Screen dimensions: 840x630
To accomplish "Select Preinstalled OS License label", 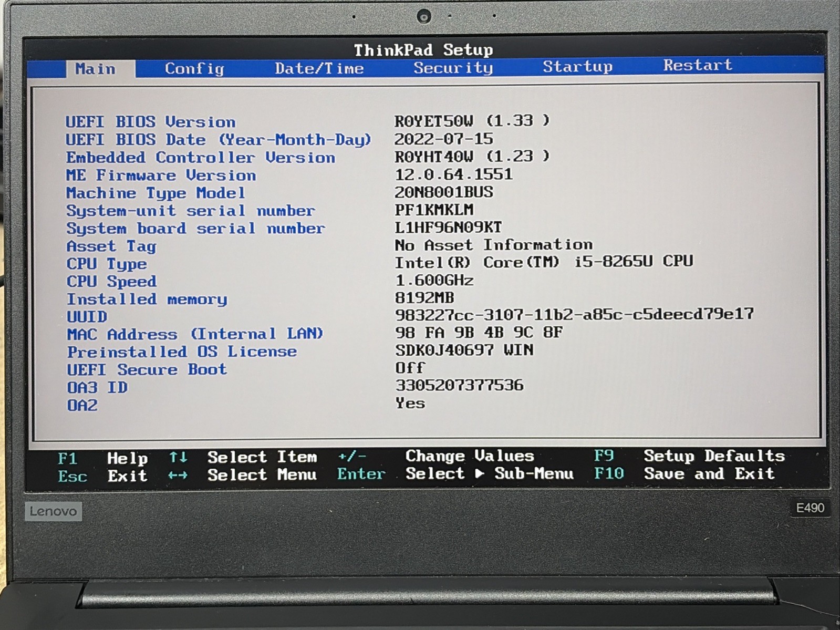I will click(x=182, y=352).
